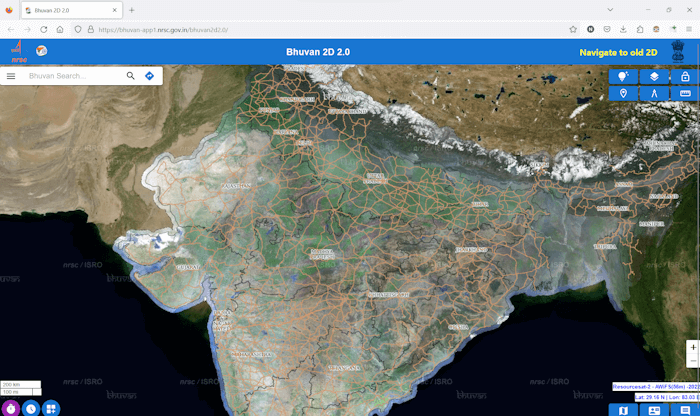Expand the list all tabs dropdown

click(x=610, y=10)
